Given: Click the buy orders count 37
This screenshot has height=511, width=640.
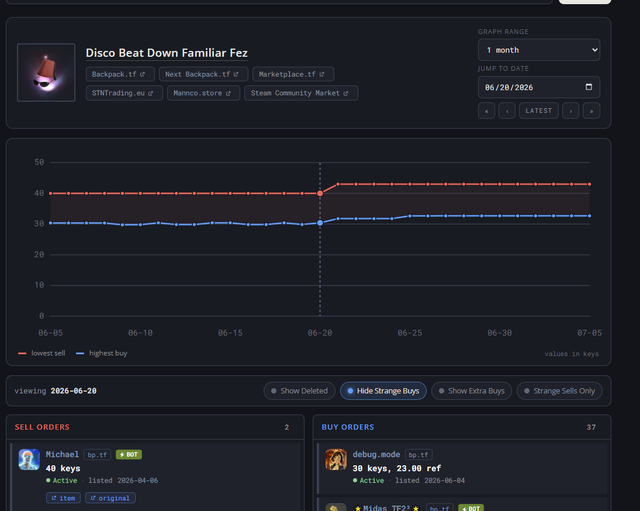Looking at the screenshot, I should tap(591, 427).
